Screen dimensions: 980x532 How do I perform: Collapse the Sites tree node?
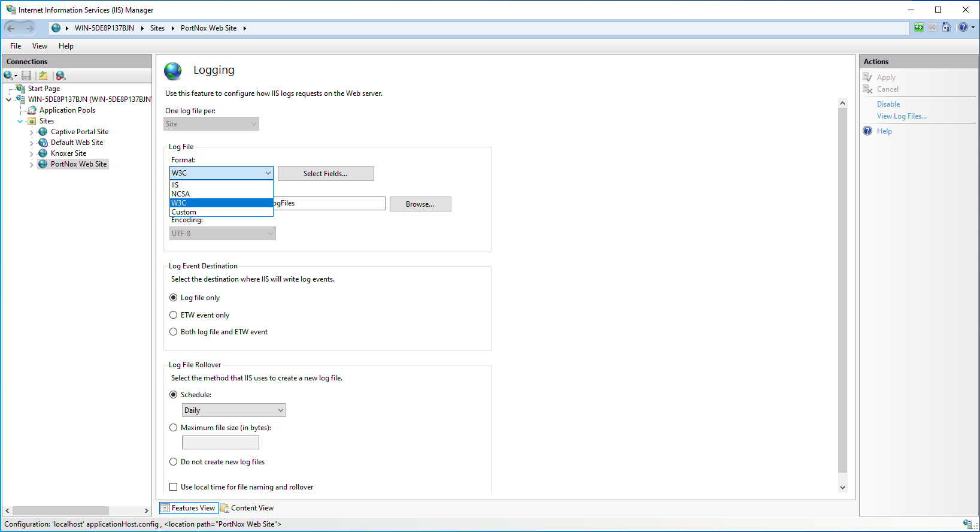(x=20, y=121)
